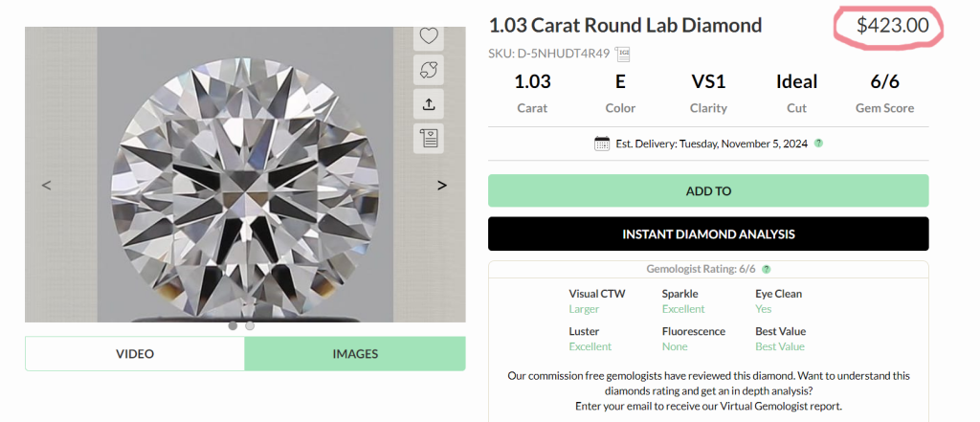Click the share upload icon

(429, 103)
